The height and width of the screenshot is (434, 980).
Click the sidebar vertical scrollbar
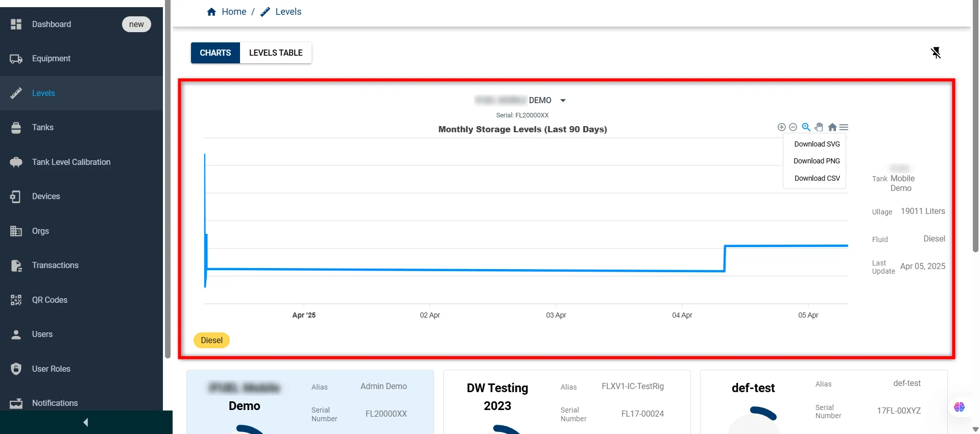[x=168, y=179]
